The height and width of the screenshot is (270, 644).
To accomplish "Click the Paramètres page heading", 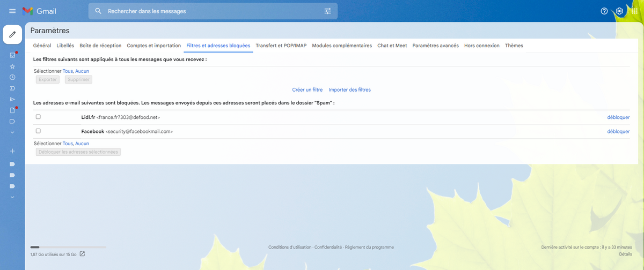I will (x=50, y=31).
